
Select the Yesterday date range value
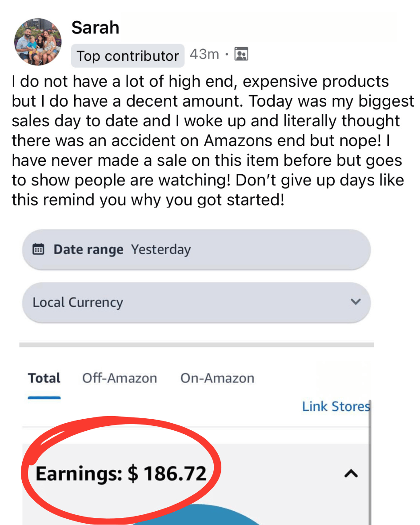160,249
